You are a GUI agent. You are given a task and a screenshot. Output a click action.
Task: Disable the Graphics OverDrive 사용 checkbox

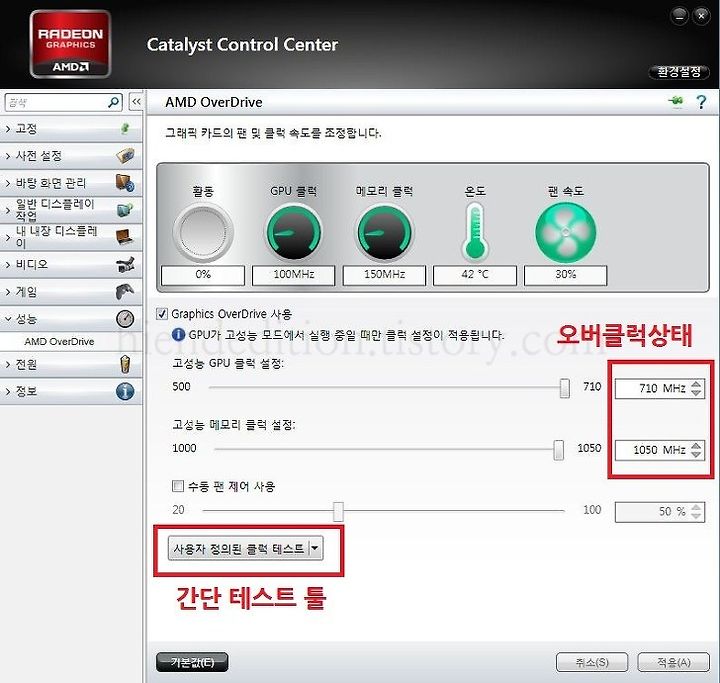162,314
